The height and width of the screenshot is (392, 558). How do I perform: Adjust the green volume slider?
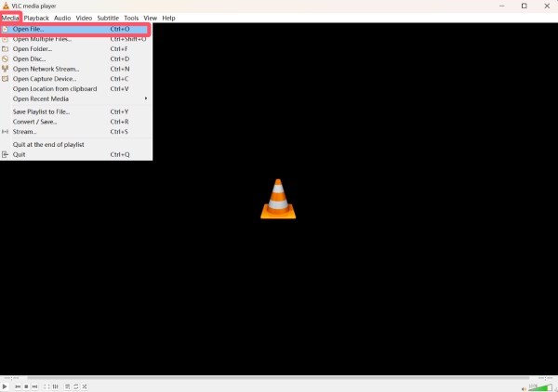point(540,387)
